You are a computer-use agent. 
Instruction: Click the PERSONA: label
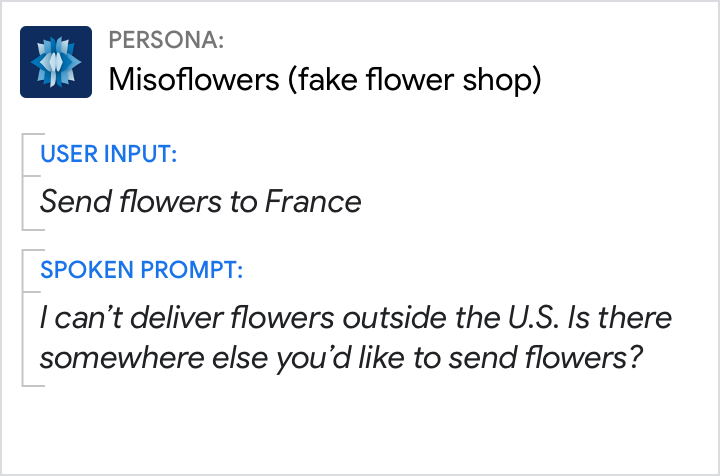pyautogui.click(x=165, y=40)
